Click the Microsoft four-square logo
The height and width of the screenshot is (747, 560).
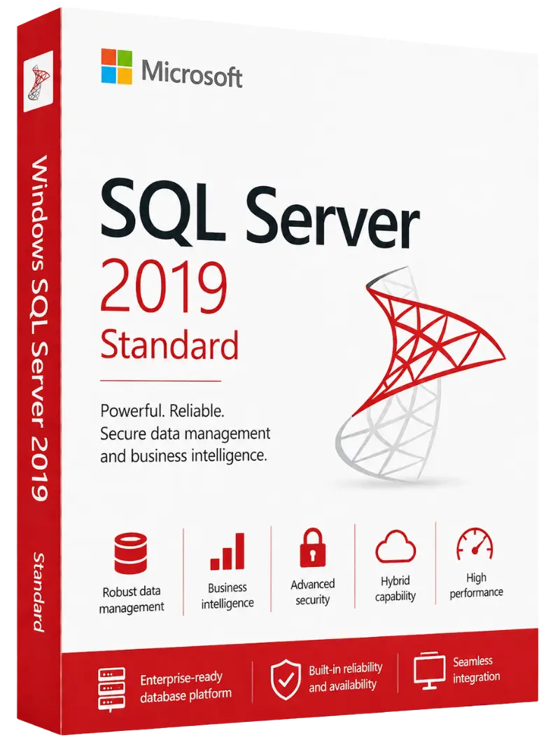pyautogui.click(x=117, y=67)
